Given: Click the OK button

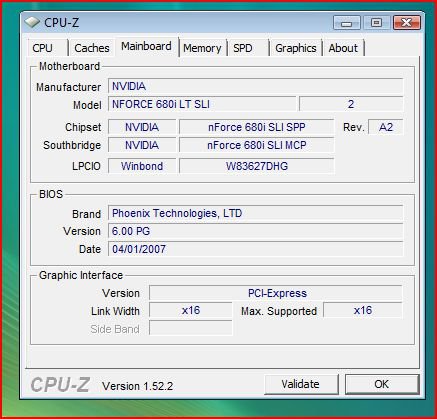Looking at the screenshot, I should coord(382,384).
